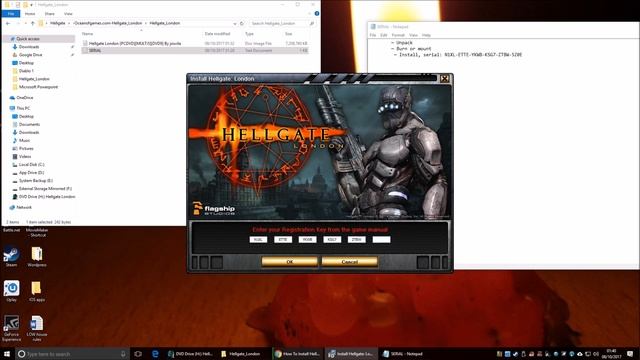Open Hellgate_London folder in the sidebar
The width and height of the screenshot is (640, 360).
tap(34, 79)
